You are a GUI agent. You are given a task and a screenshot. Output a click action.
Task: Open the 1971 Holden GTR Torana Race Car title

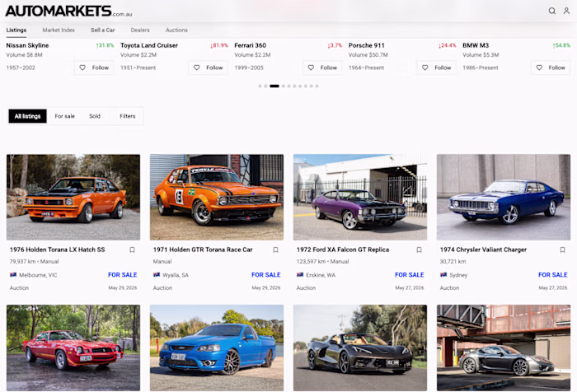[203, 250]
